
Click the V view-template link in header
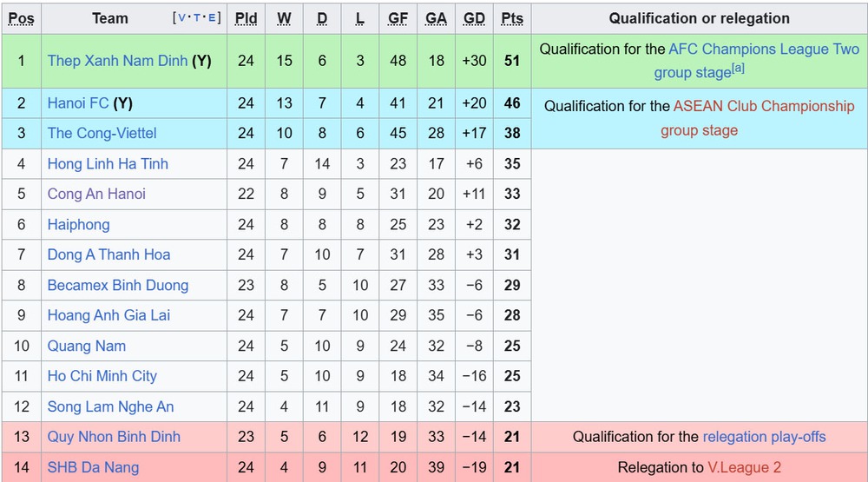pyautogui.click(x=181, y=18)
